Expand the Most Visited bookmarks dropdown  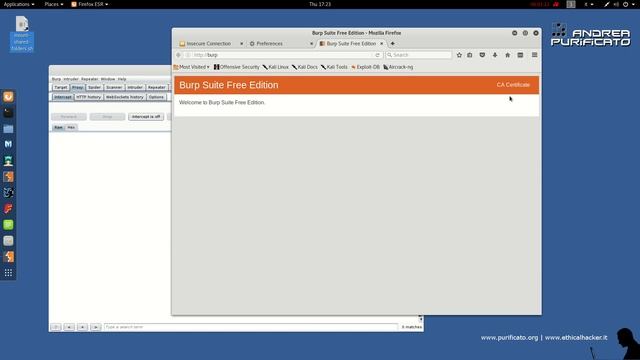tap(191, 67)
